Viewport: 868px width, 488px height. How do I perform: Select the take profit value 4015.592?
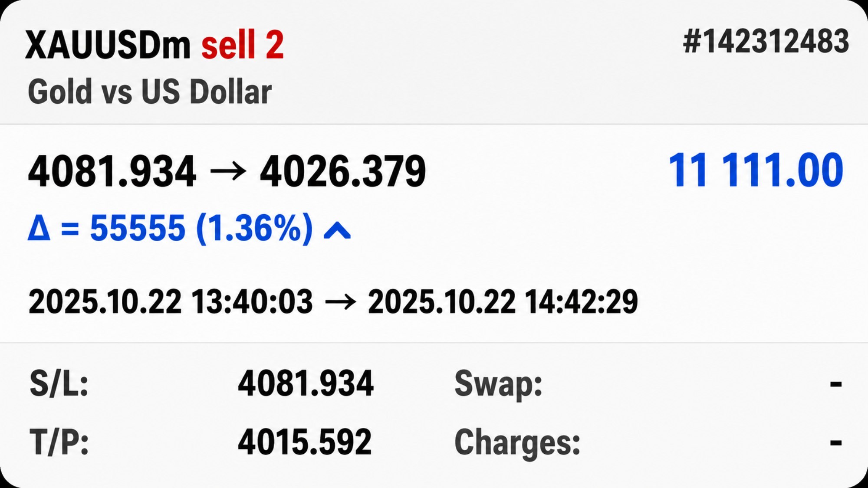305,442
